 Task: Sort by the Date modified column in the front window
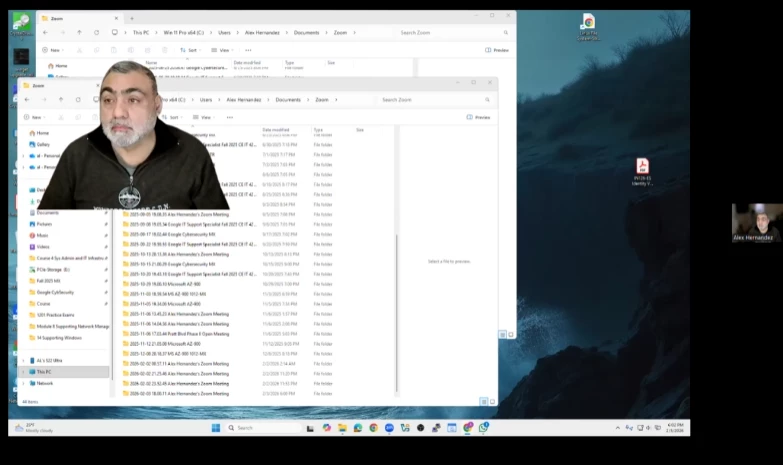pos(276,130)
